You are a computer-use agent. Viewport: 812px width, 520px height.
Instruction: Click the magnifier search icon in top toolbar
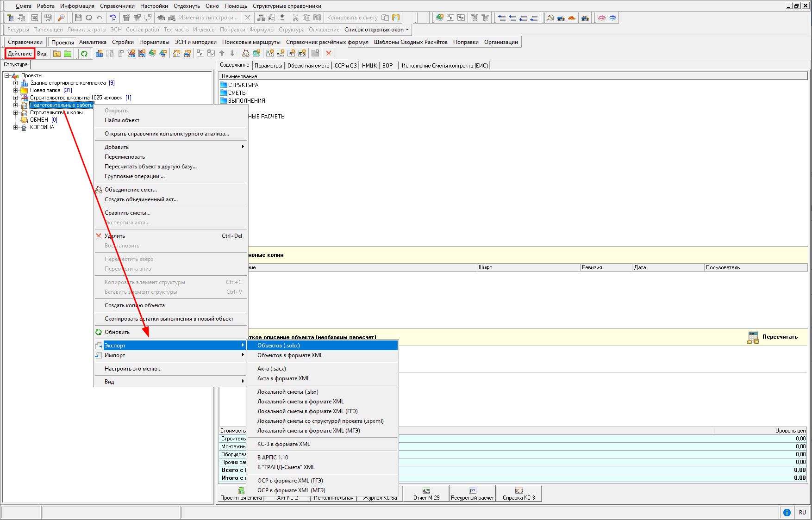[x=61, y=18]
